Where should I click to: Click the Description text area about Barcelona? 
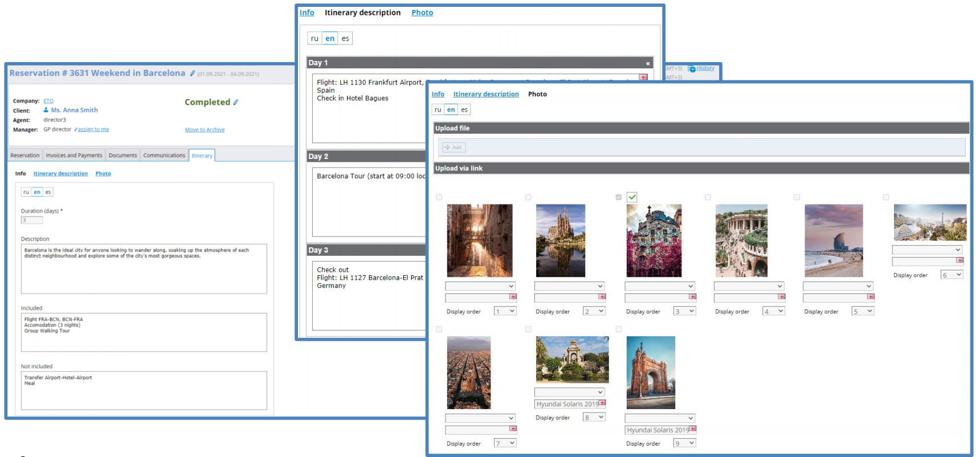[144, 269]
